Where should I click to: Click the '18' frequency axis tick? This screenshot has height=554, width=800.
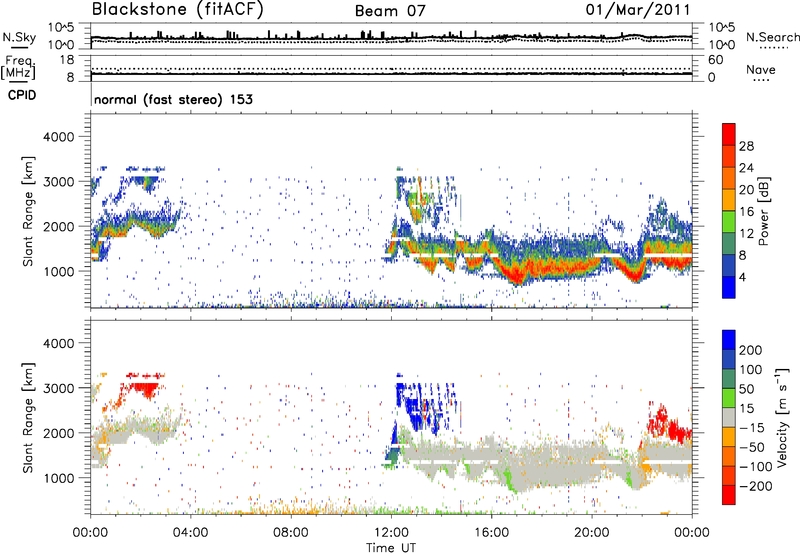pos(67,60)
